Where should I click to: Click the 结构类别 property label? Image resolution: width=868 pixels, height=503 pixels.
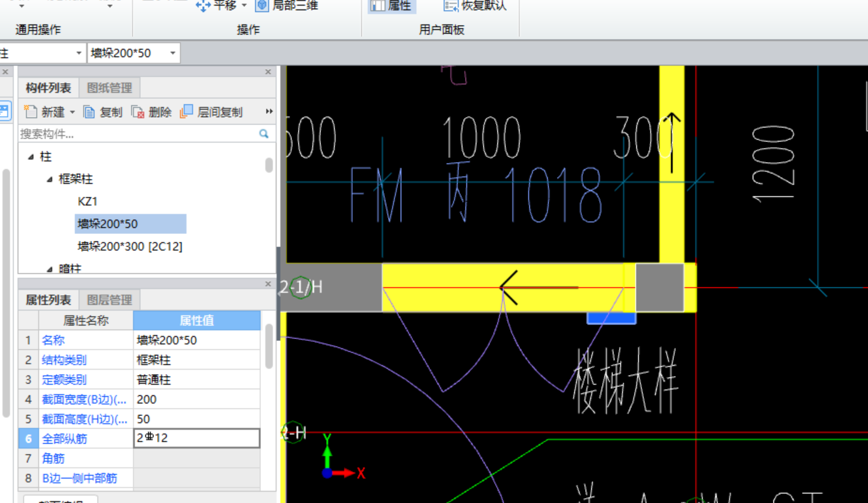coord(64,360)
